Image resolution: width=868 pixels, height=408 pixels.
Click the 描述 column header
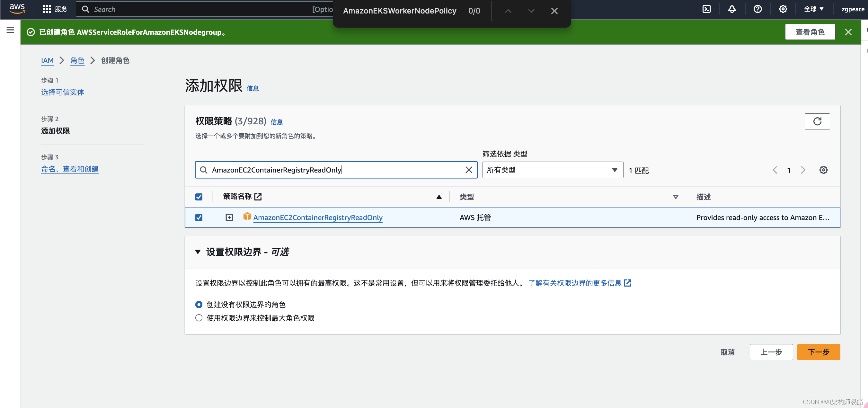tap(703, 197)
